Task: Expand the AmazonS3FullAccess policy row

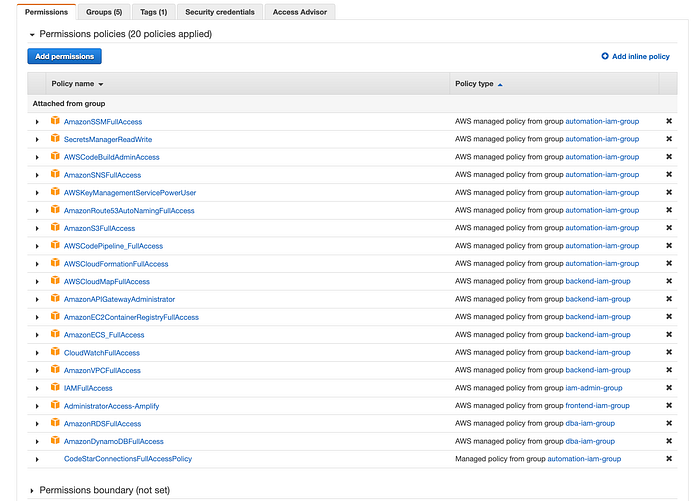Action: [x=37, y=228]
